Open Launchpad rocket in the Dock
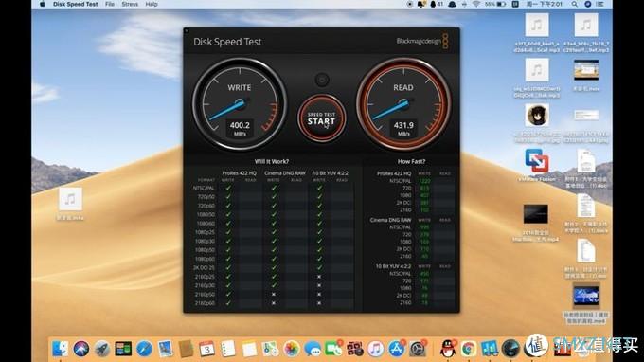 point(102,349)
